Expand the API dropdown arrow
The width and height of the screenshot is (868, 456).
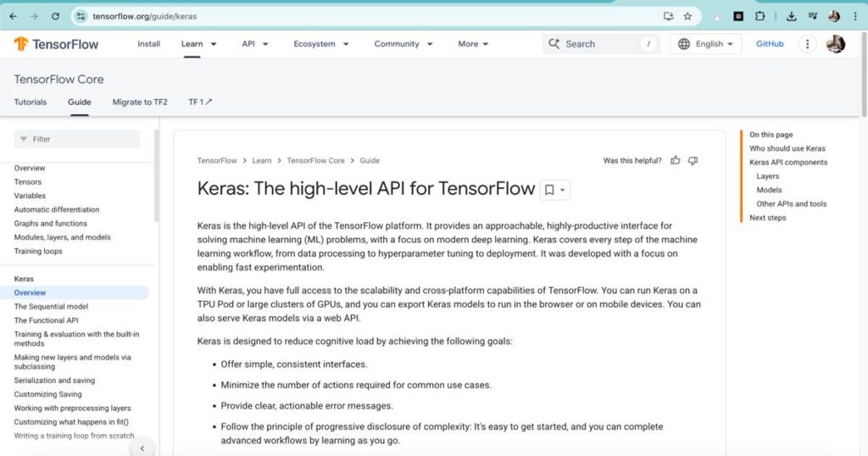click(265, 44)
